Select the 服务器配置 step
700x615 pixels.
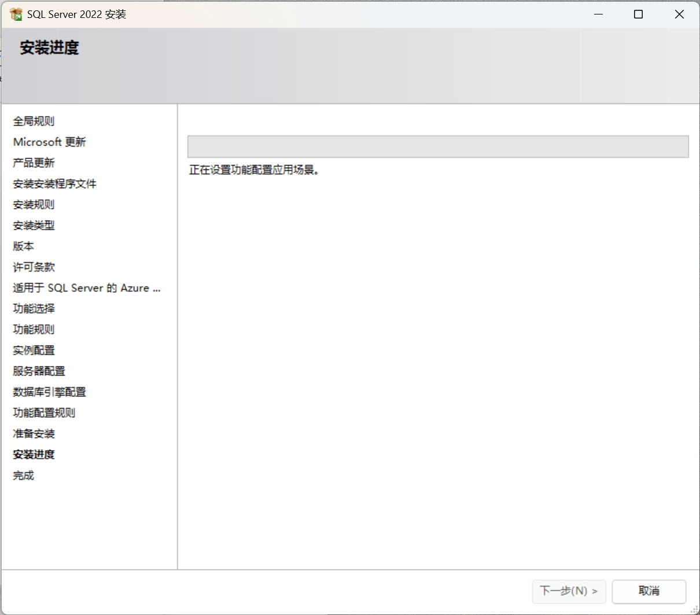click(39, 371)
